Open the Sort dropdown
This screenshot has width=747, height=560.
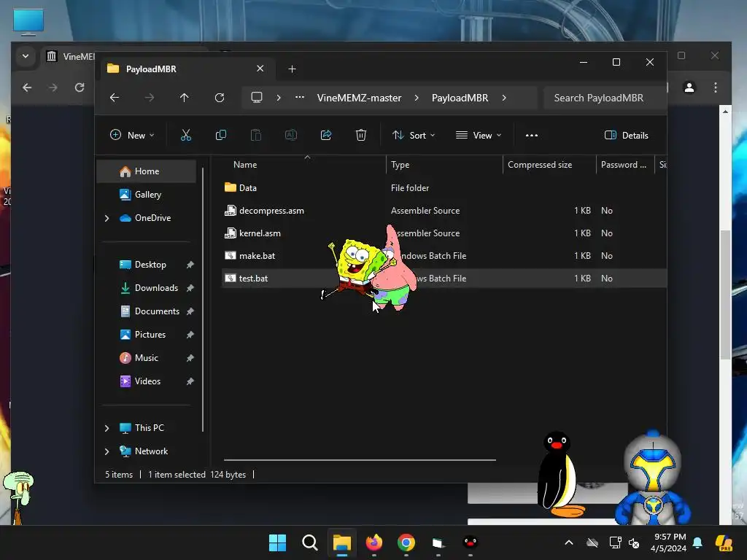tap(414, 135)
